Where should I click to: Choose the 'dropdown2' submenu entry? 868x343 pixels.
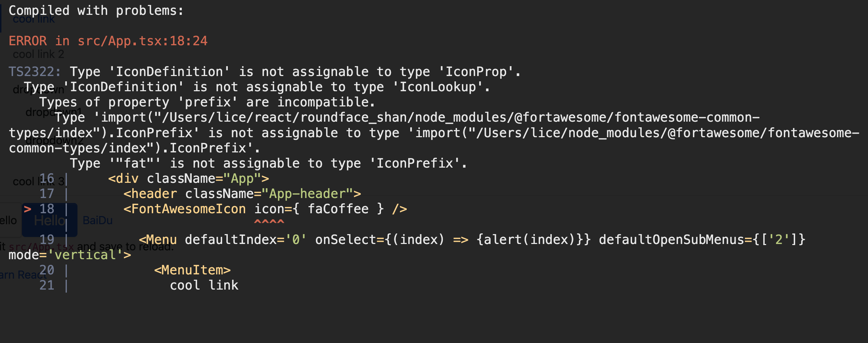[x=54, y=140]
